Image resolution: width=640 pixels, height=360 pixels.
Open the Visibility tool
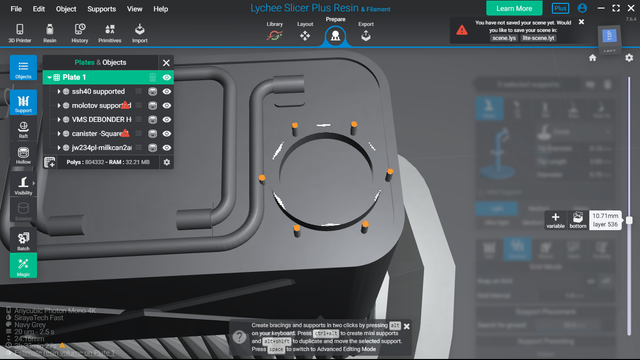[23, 185]
